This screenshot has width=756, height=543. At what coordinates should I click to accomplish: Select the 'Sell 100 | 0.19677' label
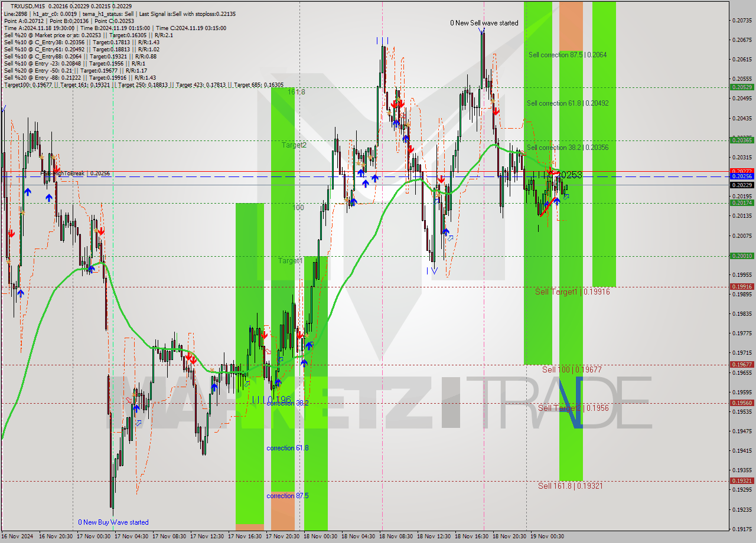click(x=572, y=369)
